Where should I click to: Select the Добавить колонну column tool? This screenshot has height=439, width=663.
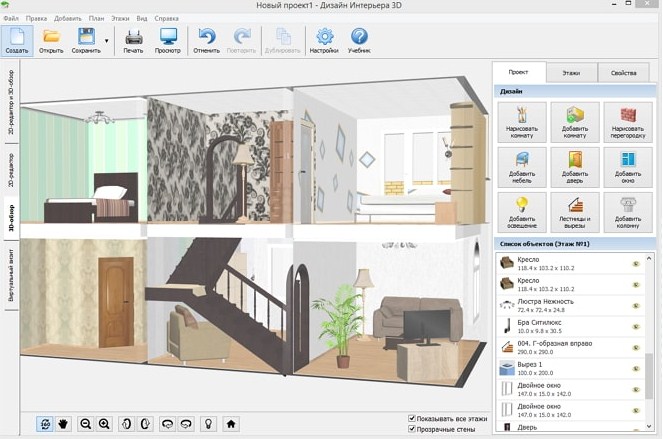628,213
